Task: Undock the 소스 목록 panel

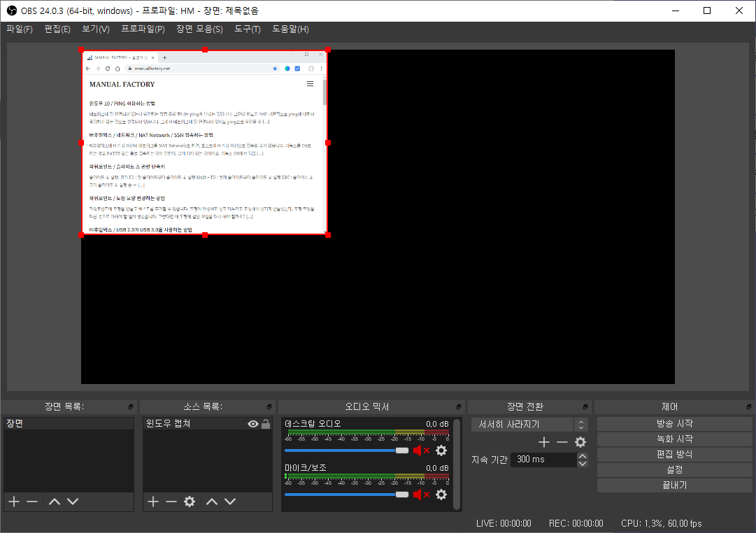Action: pyautogui.click(x=269, y=406)
